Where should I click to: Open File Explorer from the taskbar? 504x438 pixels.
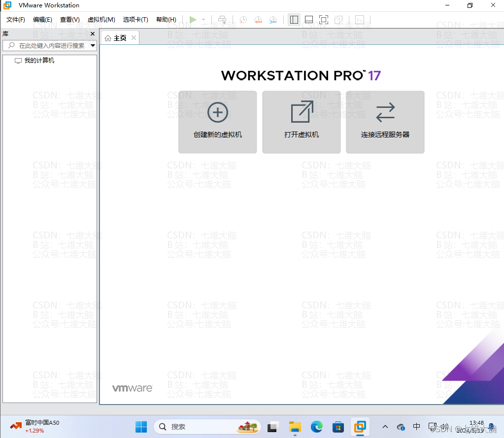(x=295, y=427)
